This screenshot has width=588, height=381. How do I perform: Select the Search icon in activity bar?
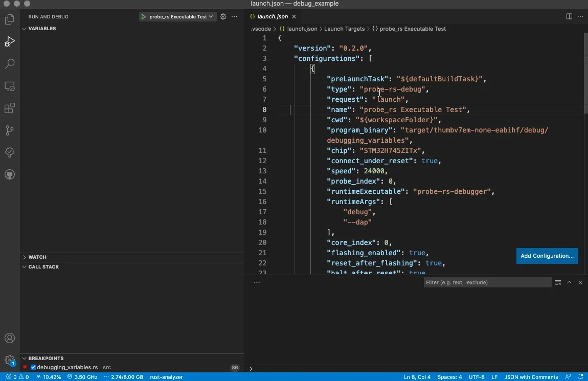click(10, 63)
